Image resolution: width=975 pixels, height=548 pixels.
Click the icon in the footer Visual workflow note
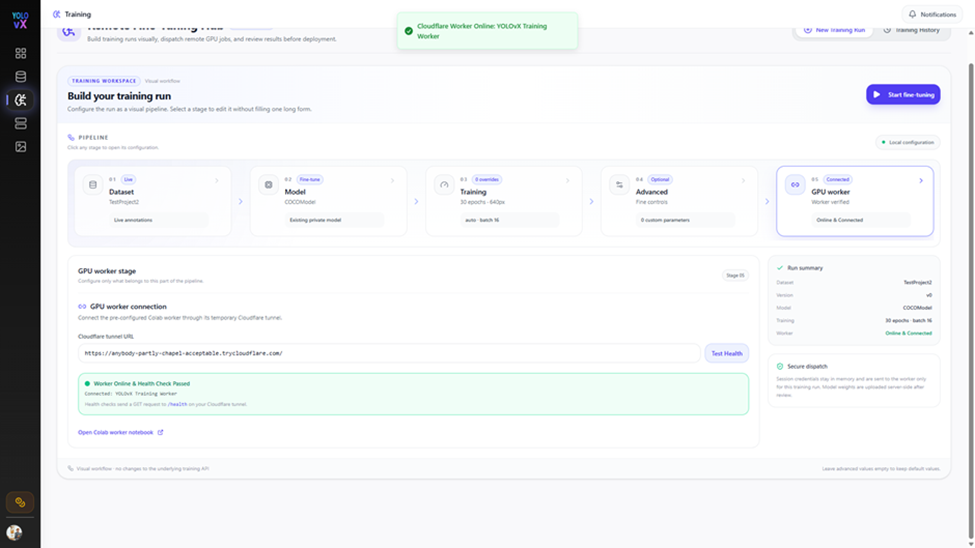[x=70, y=468]
